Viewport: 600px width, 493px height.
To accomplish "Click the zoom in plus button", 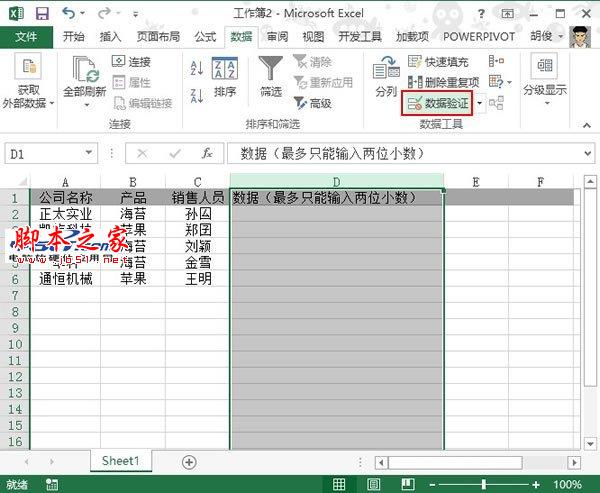I will [536, 485].
